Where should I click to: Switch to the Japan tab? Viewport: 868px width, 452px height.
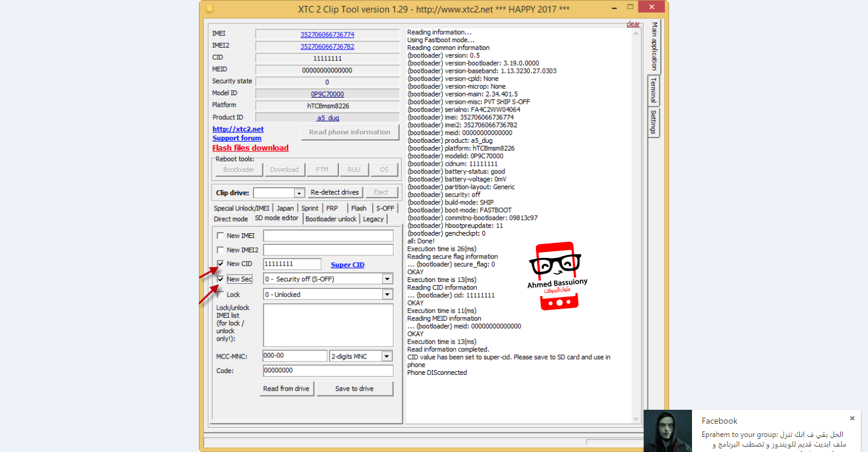(x=285, y=208)
